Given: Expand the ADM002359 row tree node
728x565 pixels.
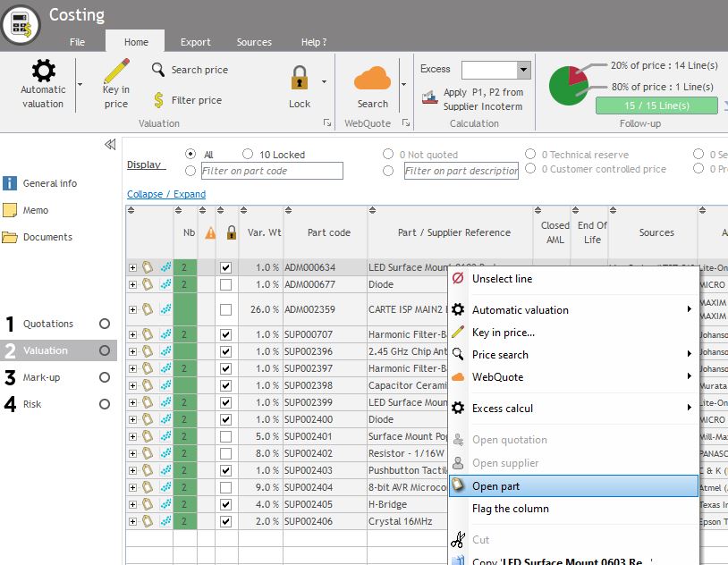Looking at the screenshot, I should pos(133,310).
